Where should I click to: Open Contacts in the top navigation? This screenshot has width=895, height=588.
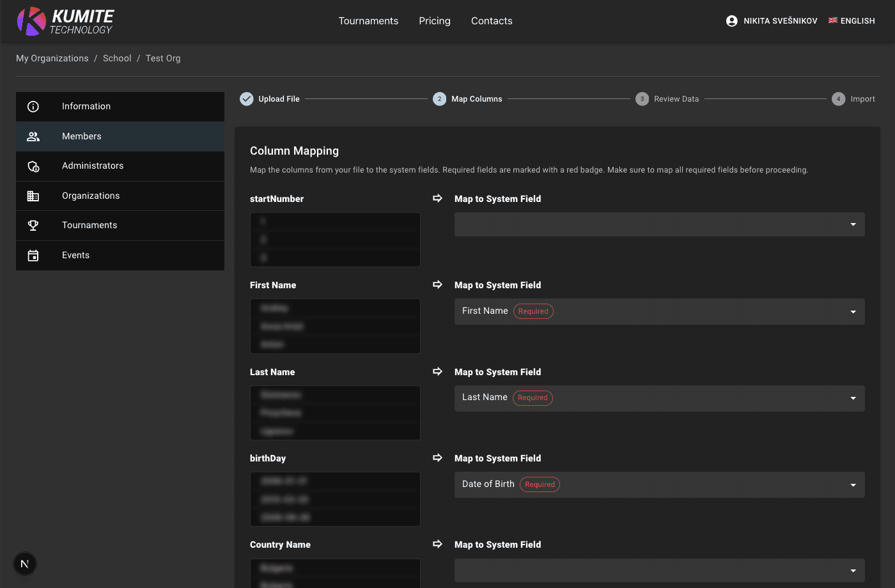pyautogui.click(x=492, y=21)
